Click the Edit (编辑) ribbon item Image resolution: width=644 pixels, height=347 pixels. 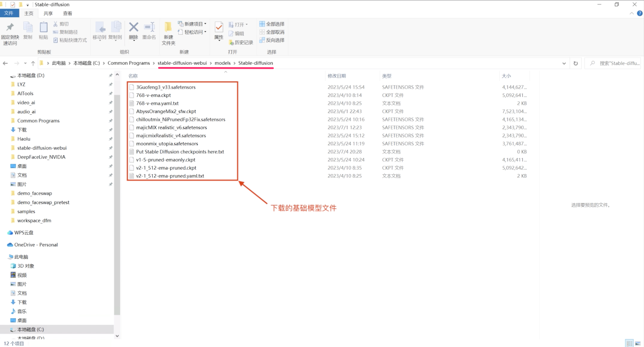[x=236, y=34]
